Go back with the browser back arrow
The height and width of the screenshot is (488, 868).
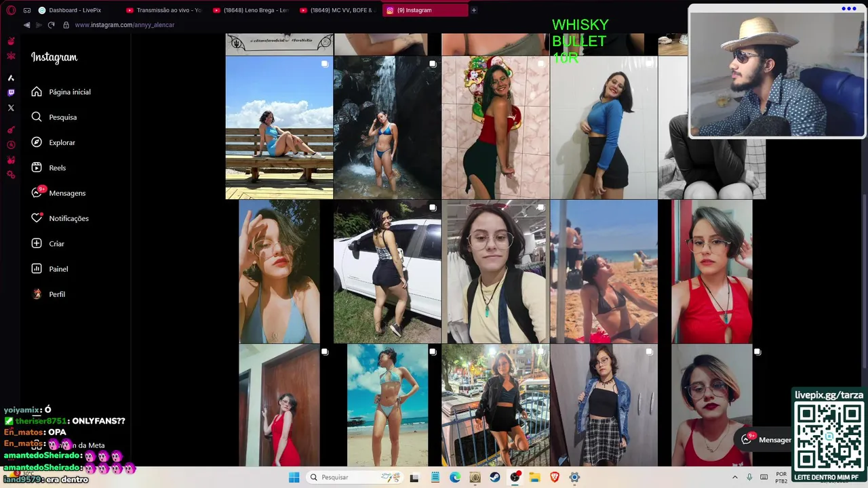coord(26,25)
